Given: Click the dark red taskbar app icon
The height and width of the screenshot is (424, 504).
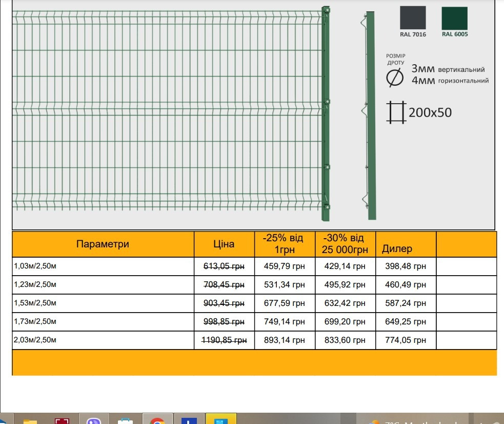Looking at the screenshot, I should click(62, 420).
